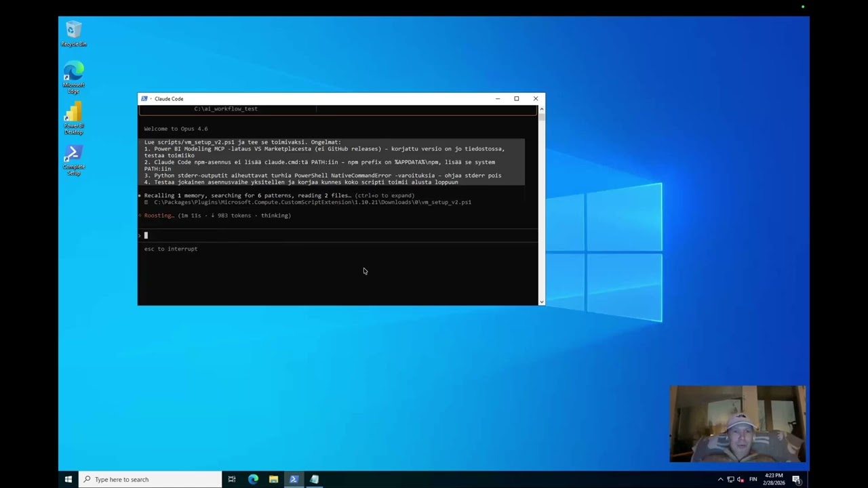Click the Task View taskbar icon
The height and width of the screenshot is (488, 868).
click(232, 479)
